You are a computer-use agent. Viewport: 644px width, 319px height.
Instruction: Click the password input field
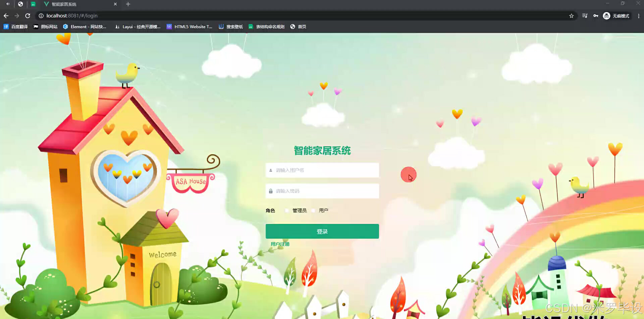(x=322, y=191)
